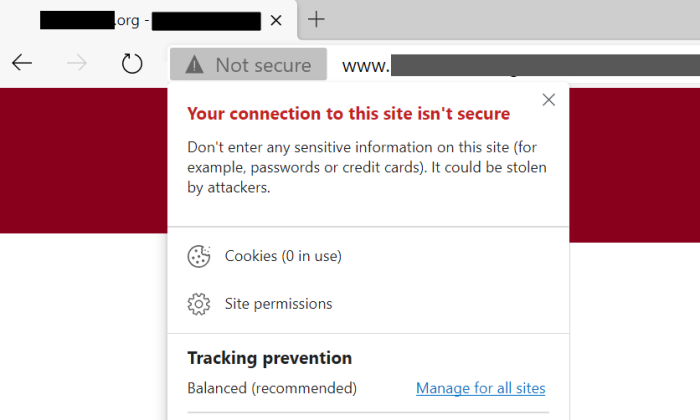The width and height of the screenshot is (700, 420).
Task: Click the 'Tracking prevention' heading
Action: click(x=270, y=358)
